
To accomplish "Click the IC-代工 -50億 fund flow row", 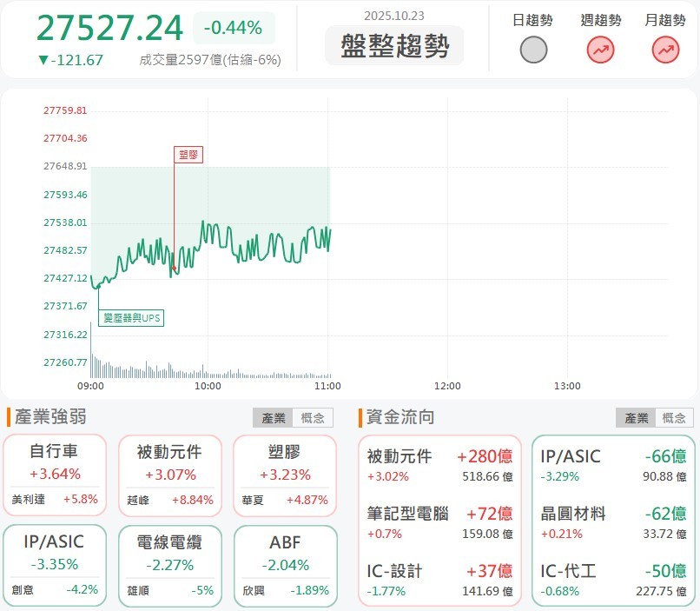I will click(614, 581).
